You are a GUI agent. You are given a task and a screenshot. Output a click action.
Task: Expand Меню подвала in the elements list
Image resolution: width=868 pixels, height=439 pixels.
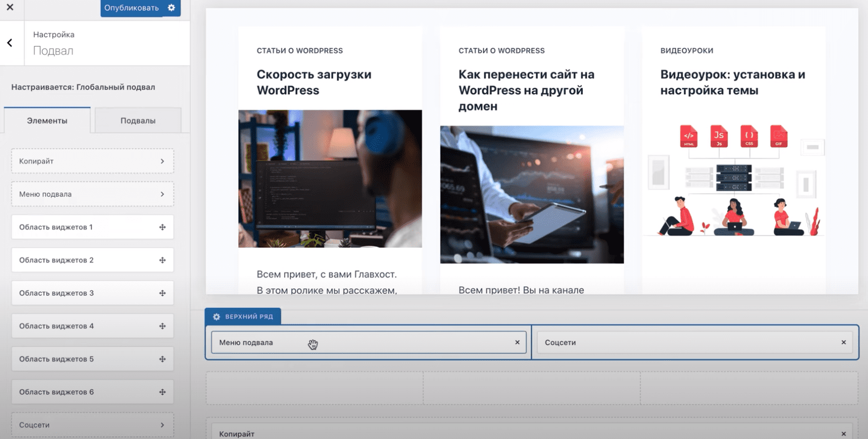point(162,194)
